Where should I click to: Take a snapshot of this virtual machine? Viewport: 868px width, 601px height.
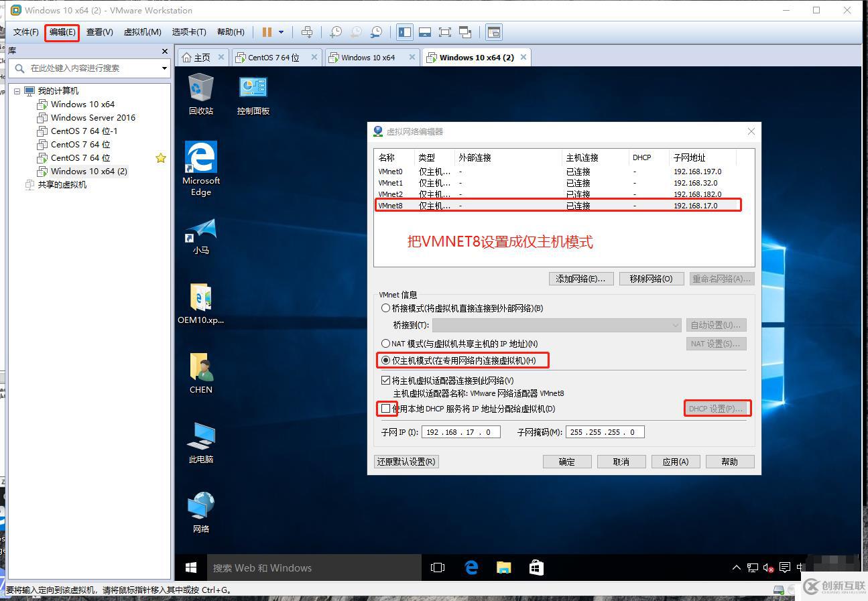(336, 32)
